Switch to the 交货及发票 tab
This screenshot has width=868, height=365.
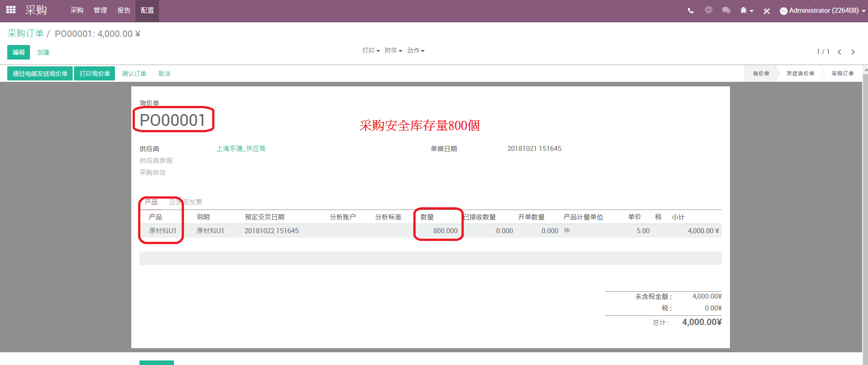pos(186,202)
